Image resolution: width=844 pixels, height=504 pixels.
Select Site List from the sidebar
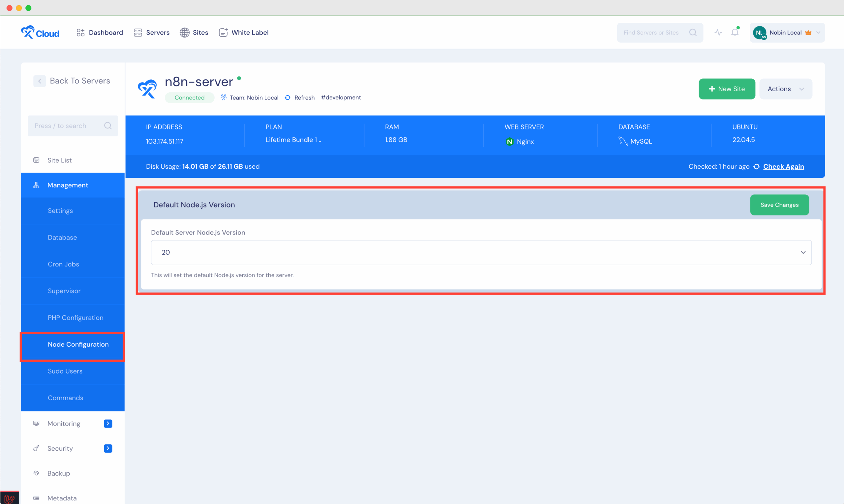point(59,160)
